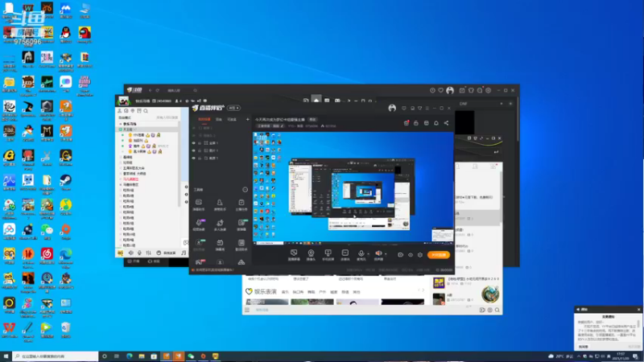
Task: Click the pencil edit icon under stream title
Action: point(283,126)
